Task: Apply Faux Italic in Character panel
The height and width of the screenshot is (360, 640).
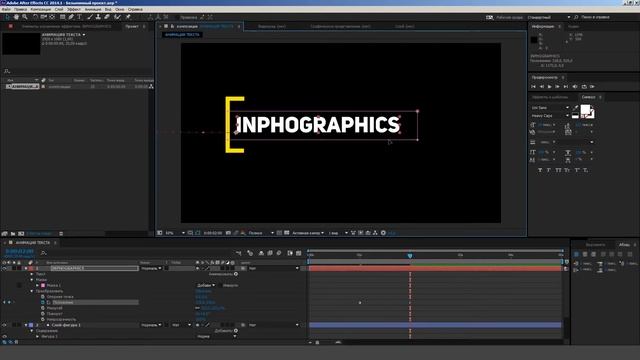Action: (549, 170)
